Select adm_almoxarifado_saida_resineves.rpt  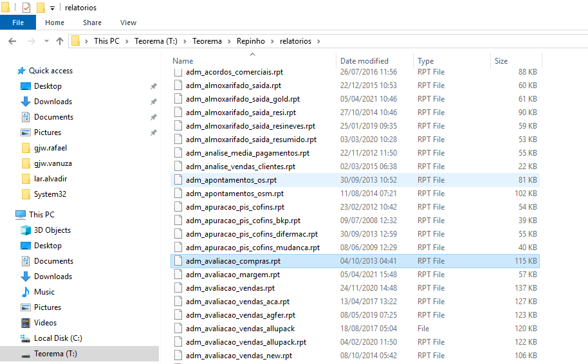click(250, 126)
